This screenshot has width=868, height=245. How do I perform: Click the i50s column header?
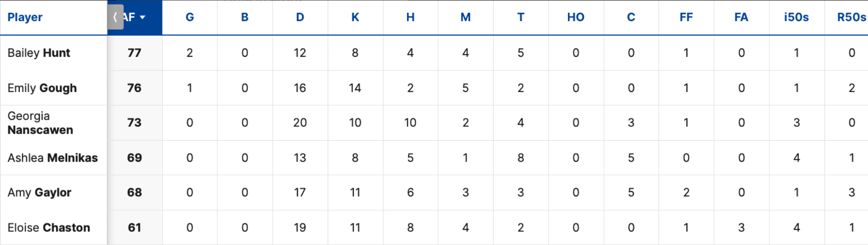point(797,17)
